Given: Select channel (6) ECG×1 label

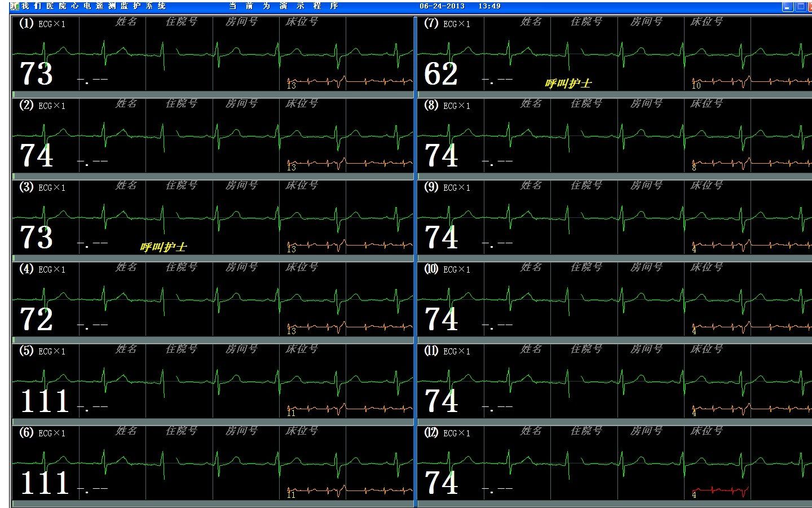Looking at the screenshot, I should [42, 433].
